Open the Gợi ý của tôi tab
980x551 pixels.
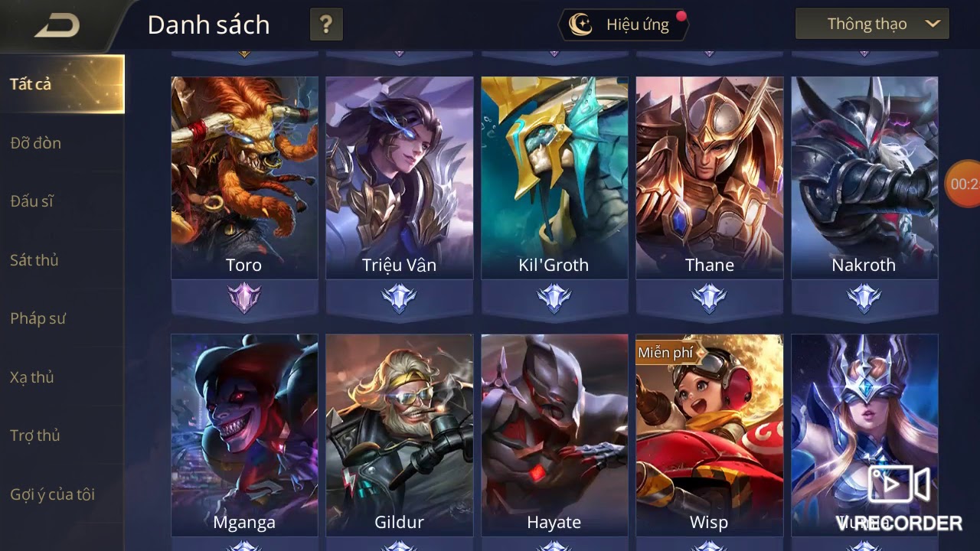(53, 494)
